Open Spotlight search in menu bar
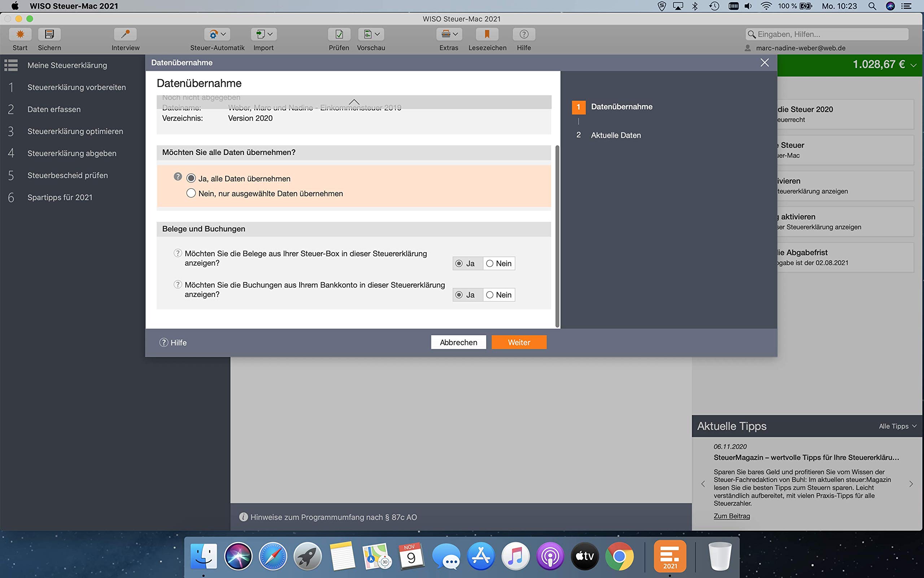Viewport: 924px width, 578px height. 872,6
